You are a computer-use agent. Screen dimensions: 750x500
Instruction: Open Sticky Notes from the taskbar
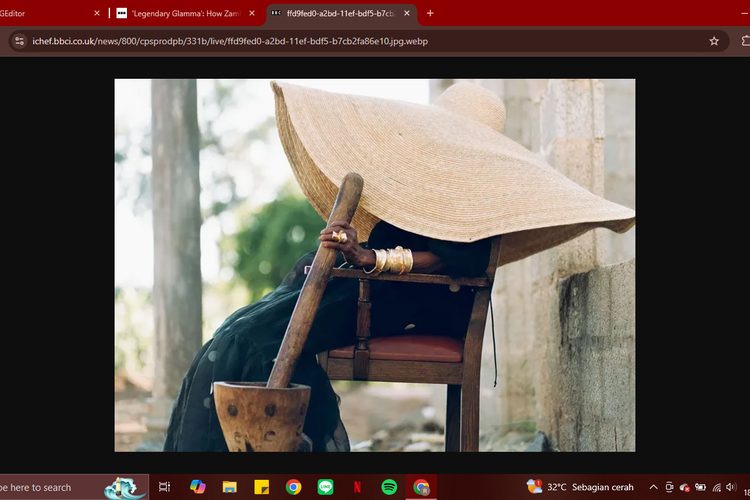[x=262, y=487]
